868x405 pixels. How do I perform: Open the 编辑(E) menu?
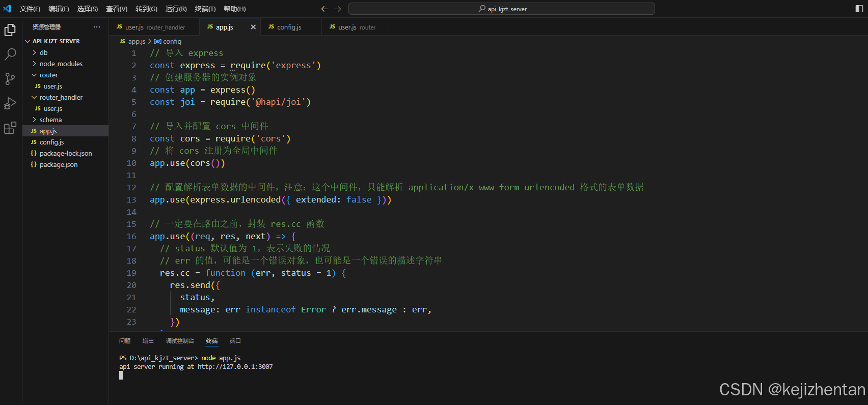[59, 9]
